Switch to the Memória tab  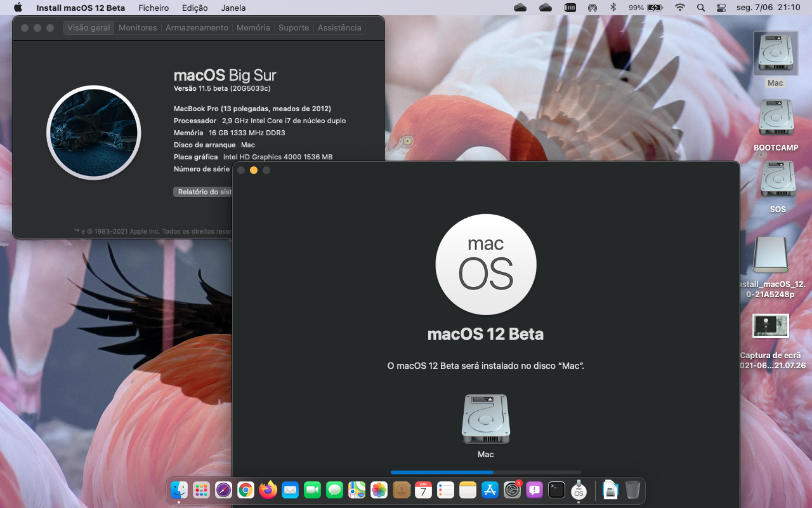(x=253, y=28)
